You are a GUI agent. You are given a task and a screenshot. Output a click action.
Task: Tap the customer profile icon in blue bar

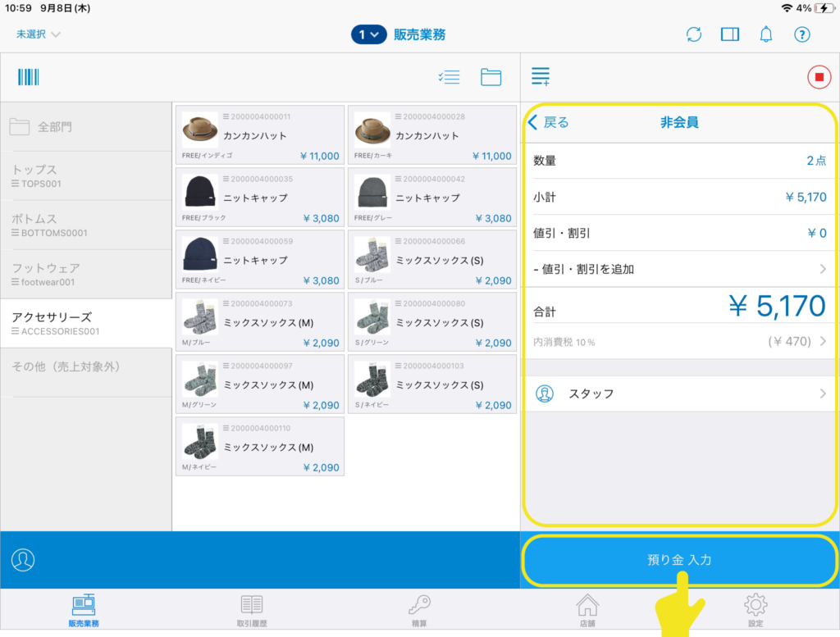click(x=23, y=559)
